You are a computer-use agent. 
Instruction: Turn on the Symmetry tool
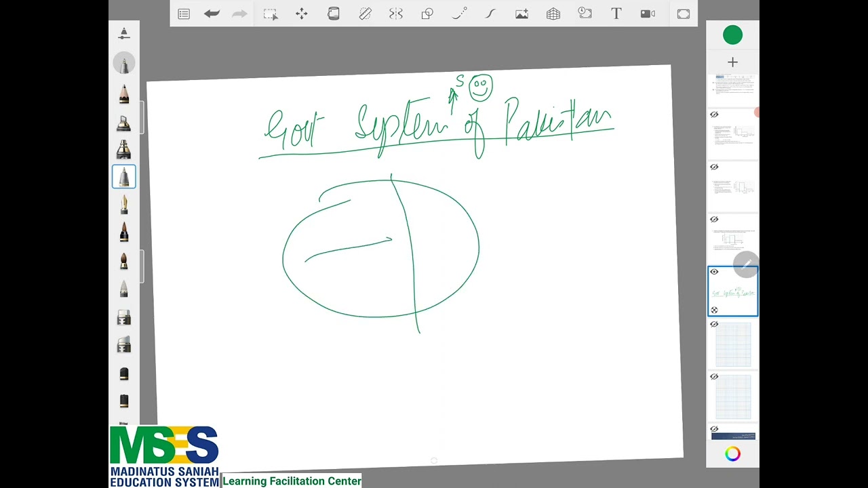pos(396,14)
